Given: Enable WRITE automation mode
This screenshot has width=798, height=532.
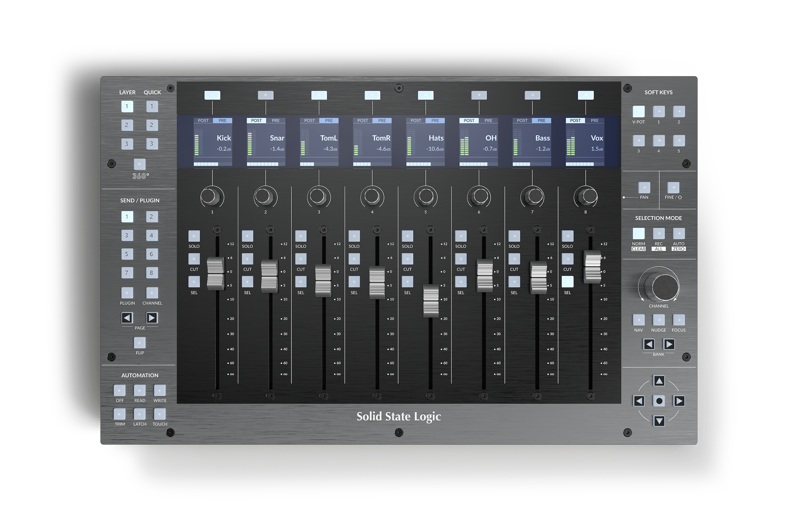Looking at the screenshot, I should pyautogui.click(x=160, y=390).
